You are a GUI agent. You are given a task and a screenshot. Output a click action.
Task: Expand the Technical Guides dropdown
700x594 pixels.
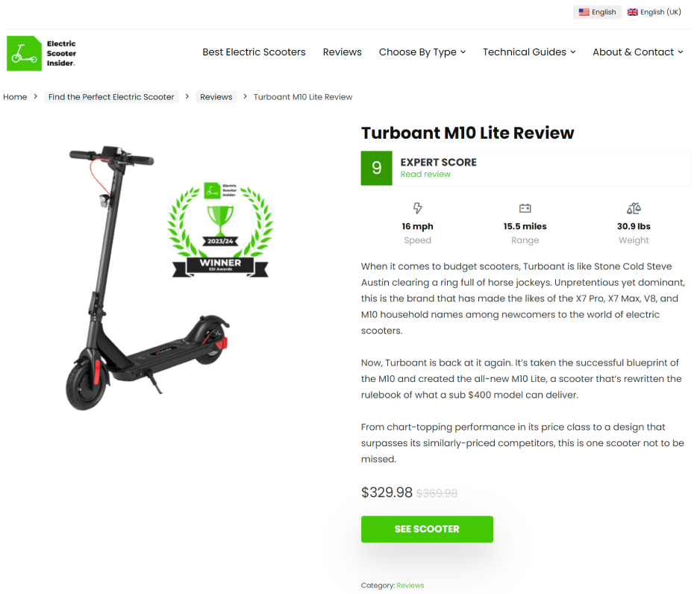529,52
